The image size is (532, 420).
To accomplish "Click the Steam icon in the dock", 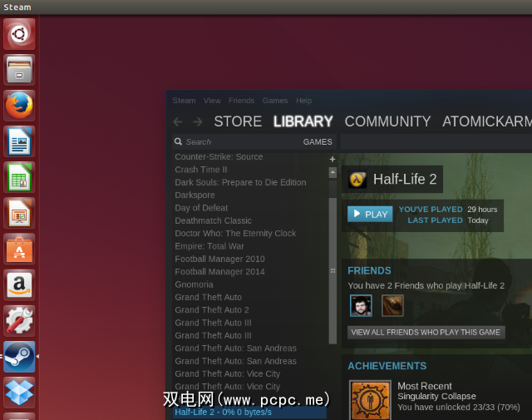I will pyautogui.click(x=19, y=357).
